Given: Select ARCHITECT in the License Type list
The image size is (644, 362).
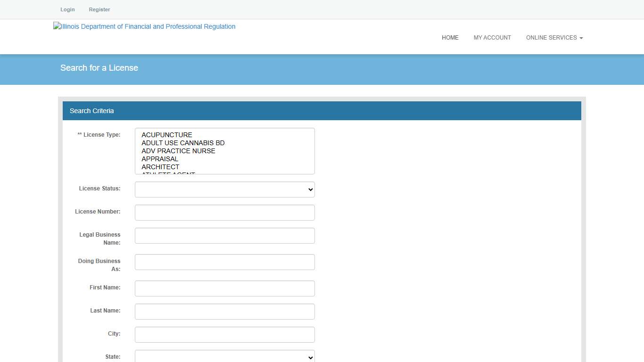Looking at the screenshot, I should pos(160,167).
